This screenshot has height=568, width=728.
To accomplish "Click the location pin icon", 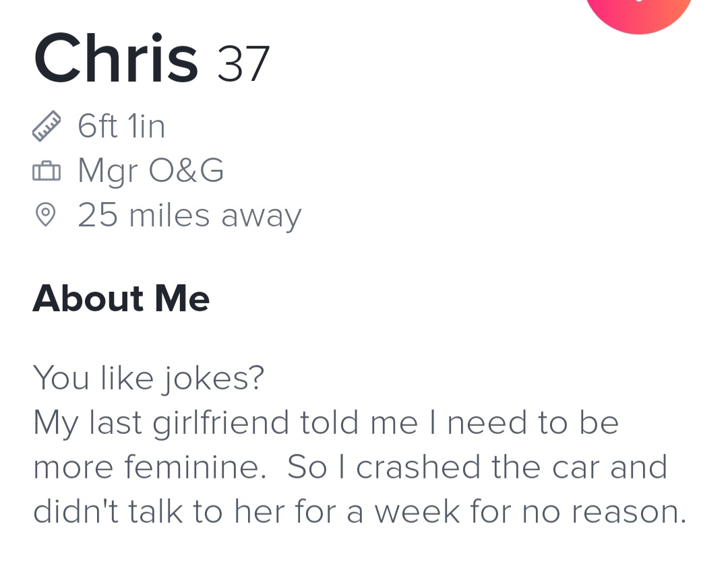I will click(x=45, y=216).
